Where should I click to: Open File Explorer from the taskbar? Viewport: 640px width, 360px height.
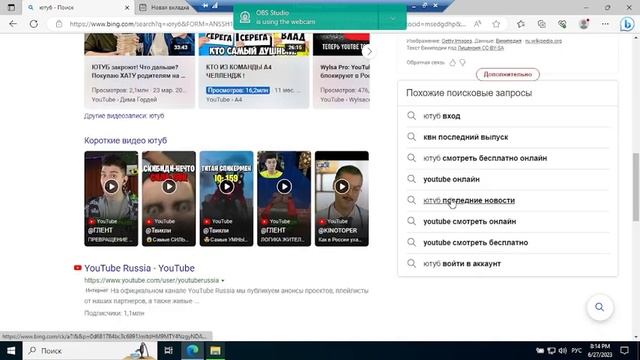(215, 351)
